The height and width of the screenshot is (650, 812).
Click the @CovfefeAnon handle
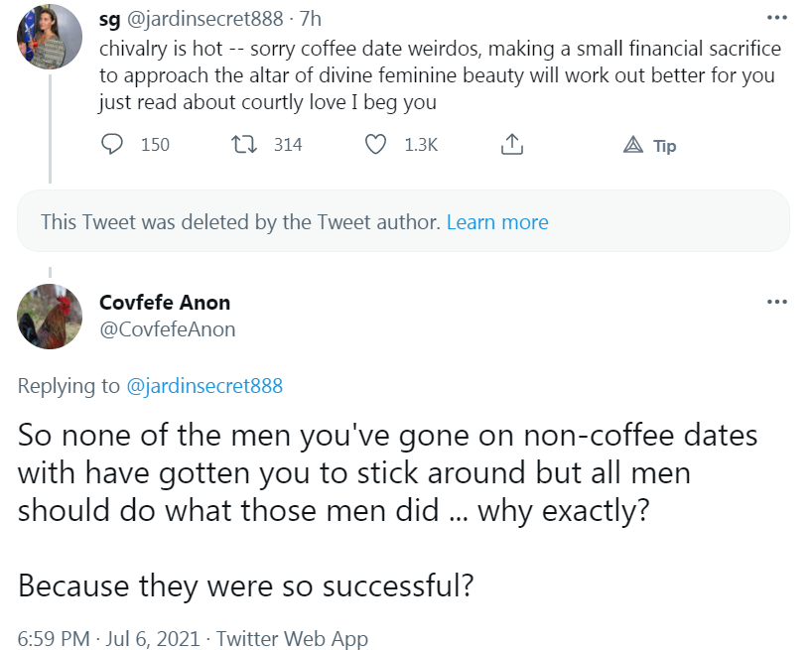coord(168,329)
